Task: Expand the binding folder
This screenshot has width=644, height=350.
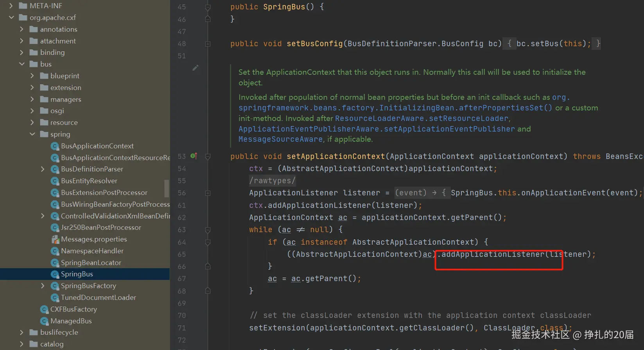Action: click(x=22, y=52)
